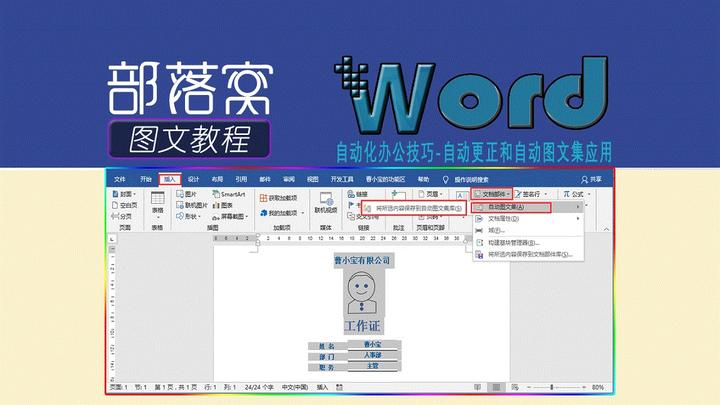
Task: Adjust the zoom slider handle
Action: [551, 388]
